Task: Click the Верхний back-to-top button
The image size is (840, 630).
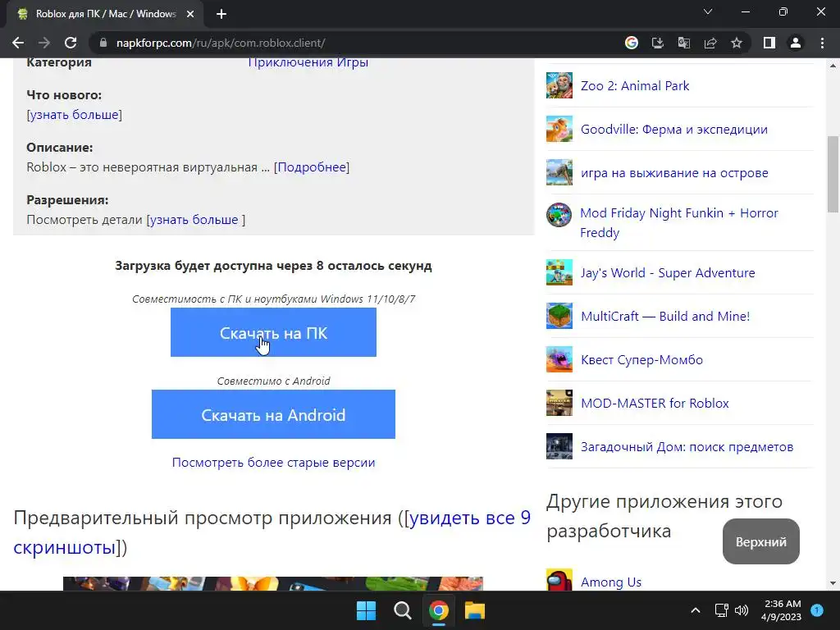Action: point(760,541)
